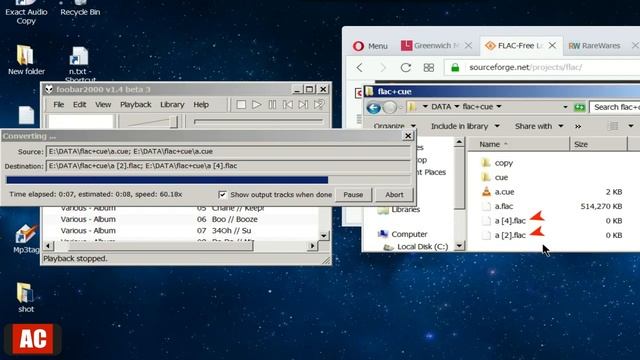Open the Opera Menu button

tap(370, 46)
